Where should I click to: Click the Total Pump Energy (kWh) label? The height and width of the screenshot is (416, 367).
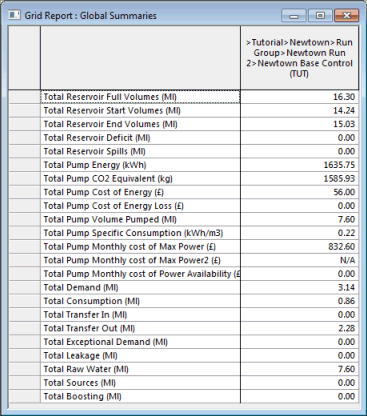pos(95,165)
